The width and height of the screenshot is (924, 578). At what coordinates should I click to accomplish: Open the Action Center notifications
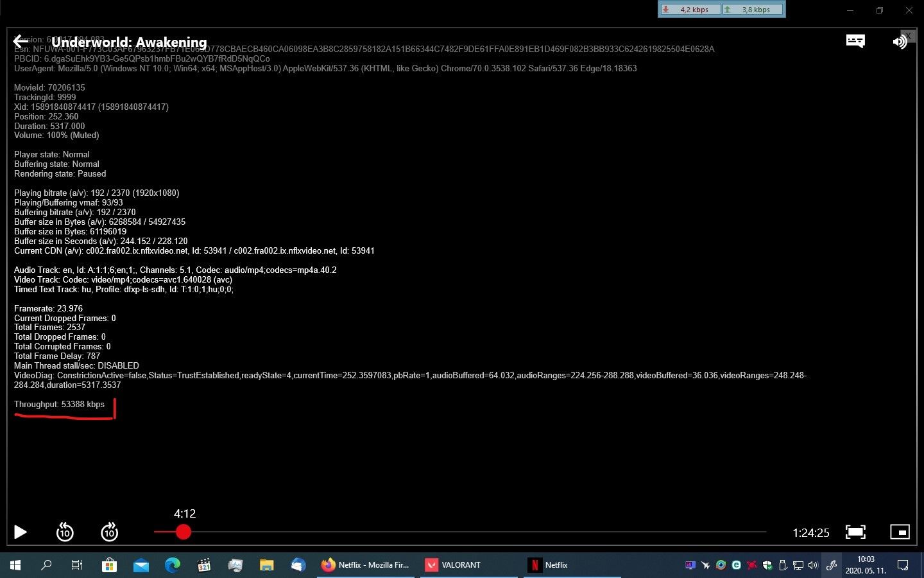coord(903,565)
